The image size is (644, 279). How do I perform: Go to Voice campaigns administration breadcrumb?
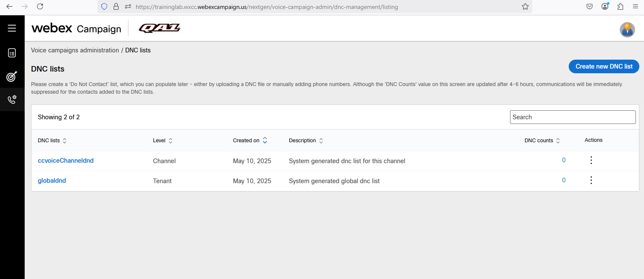pos(75,50)
